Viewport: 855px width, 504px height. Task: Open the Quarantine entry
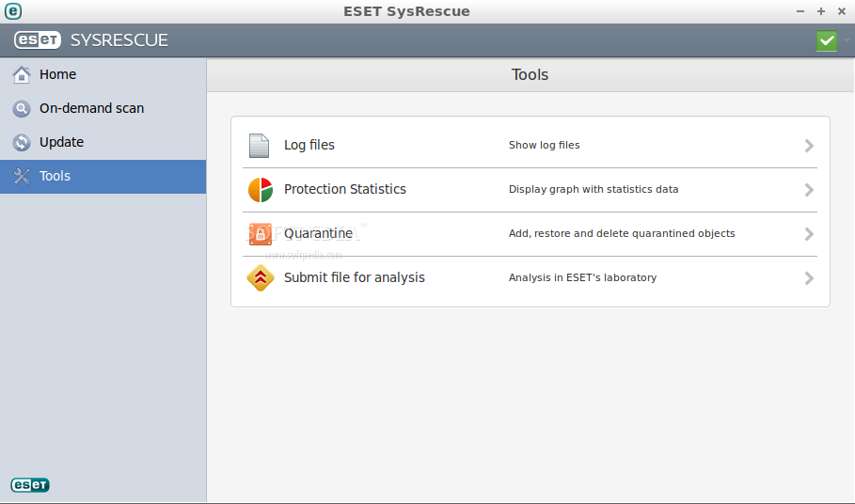click(530, 234)
